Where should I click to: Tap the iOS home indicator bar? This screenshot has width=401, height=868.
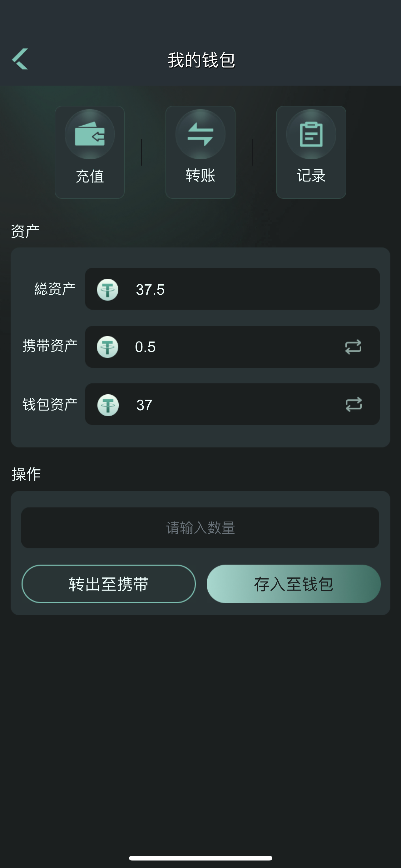200,858
